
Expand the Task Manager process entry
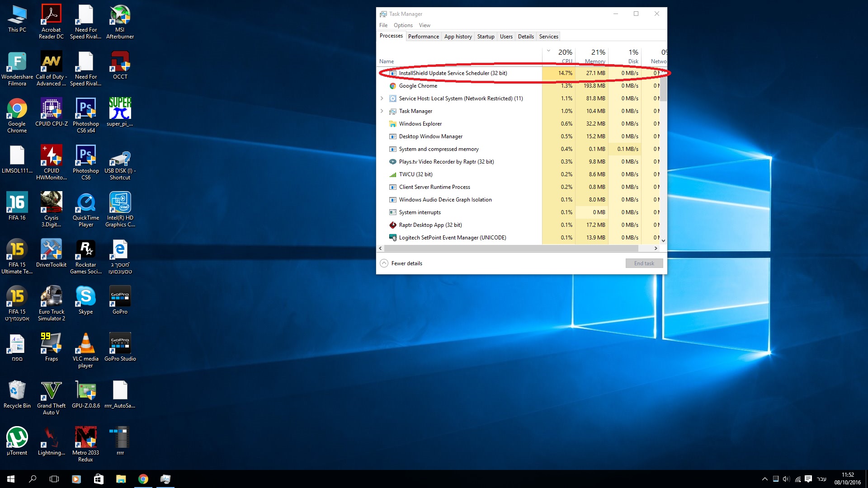click(382, 111)
